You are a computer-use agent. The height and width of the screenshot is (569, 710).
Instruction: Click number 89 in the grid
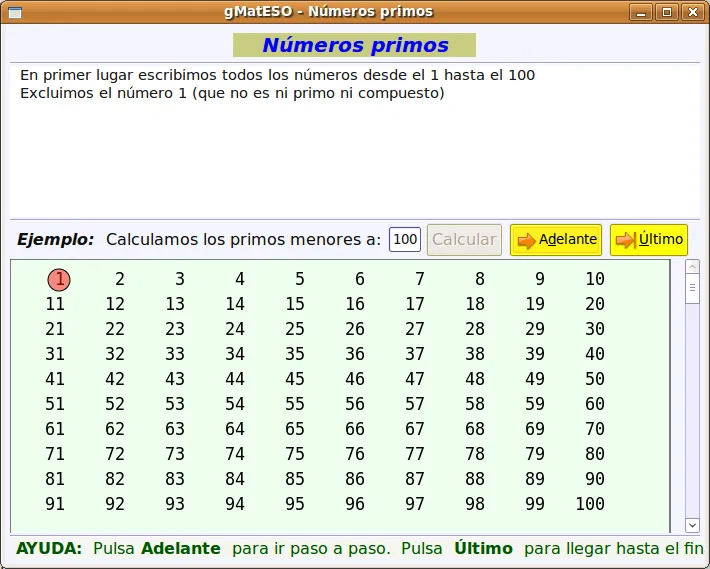tap(535, 478)
